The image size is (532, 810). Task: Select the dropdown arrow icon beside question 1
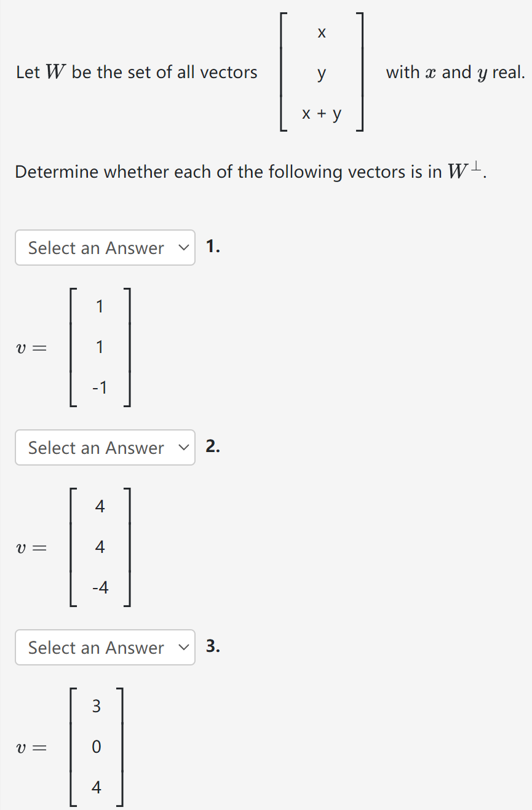click(183, 247)
